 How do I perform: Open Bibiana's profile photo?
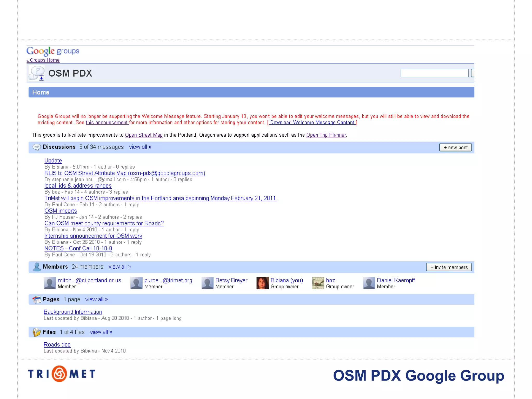click(262, 283)
